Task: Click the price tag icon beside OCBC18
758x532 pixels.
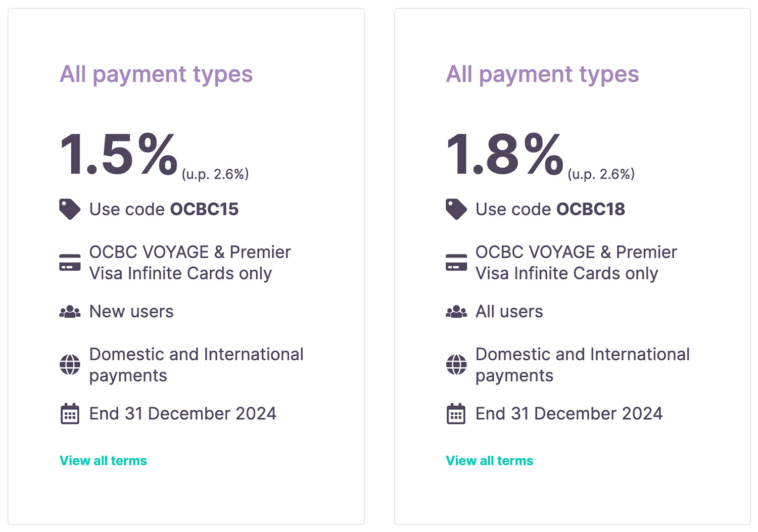Action: 456,209
